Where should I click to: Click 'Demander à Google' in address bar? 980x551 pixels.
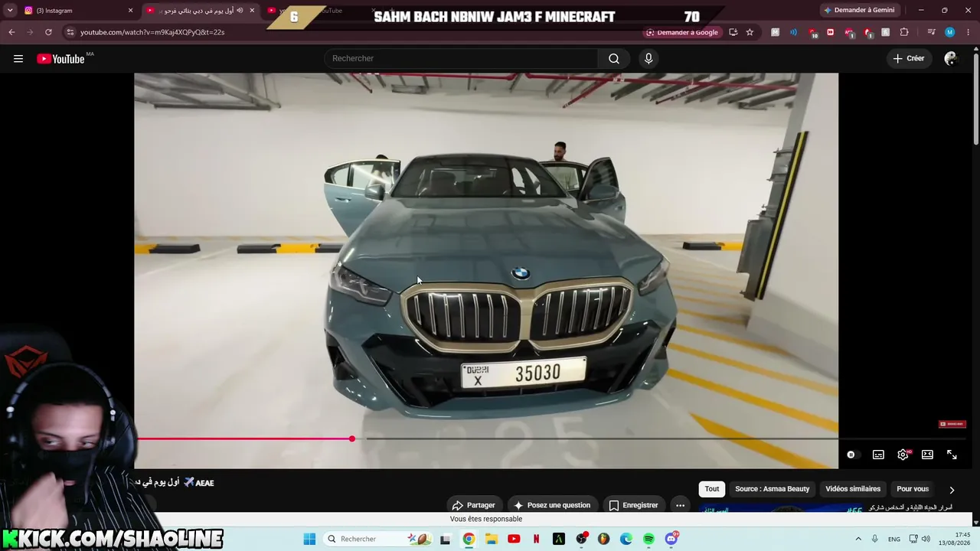point(682,32)
